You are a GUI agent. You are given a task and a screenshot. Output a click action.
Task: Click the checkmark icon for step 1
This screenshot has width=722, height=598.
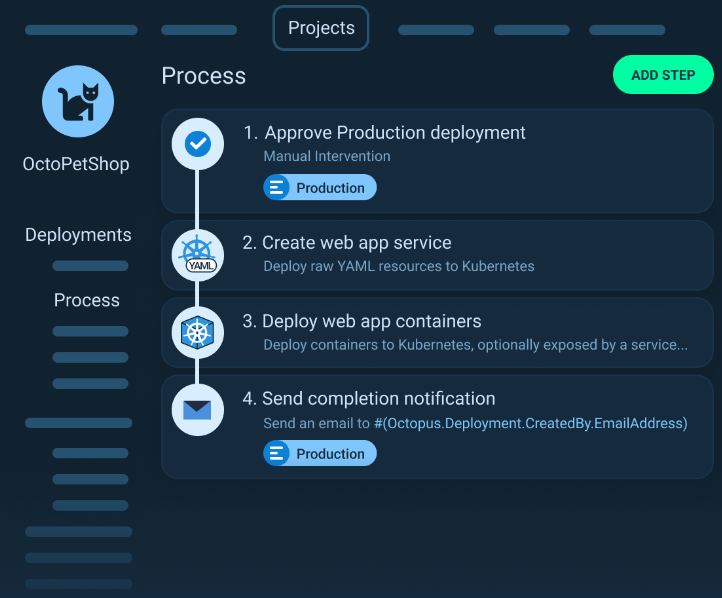(198, 144)
